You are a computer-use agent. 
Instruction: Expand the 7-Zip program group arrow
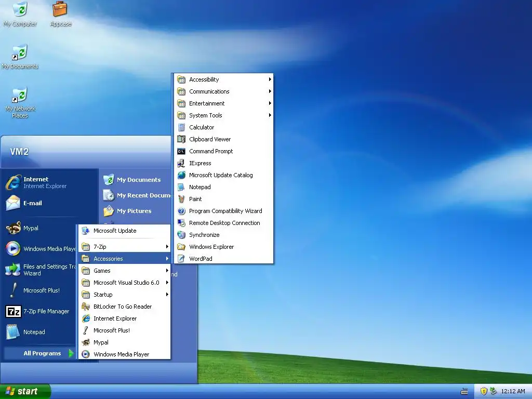167,247
